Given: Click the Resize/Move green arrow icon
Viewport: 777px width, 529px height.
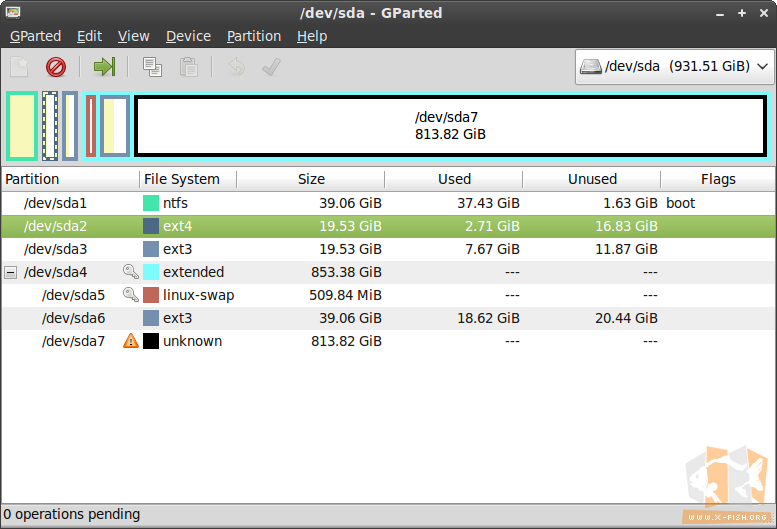Looking at the screenshot, I should [x=105, y=67].
